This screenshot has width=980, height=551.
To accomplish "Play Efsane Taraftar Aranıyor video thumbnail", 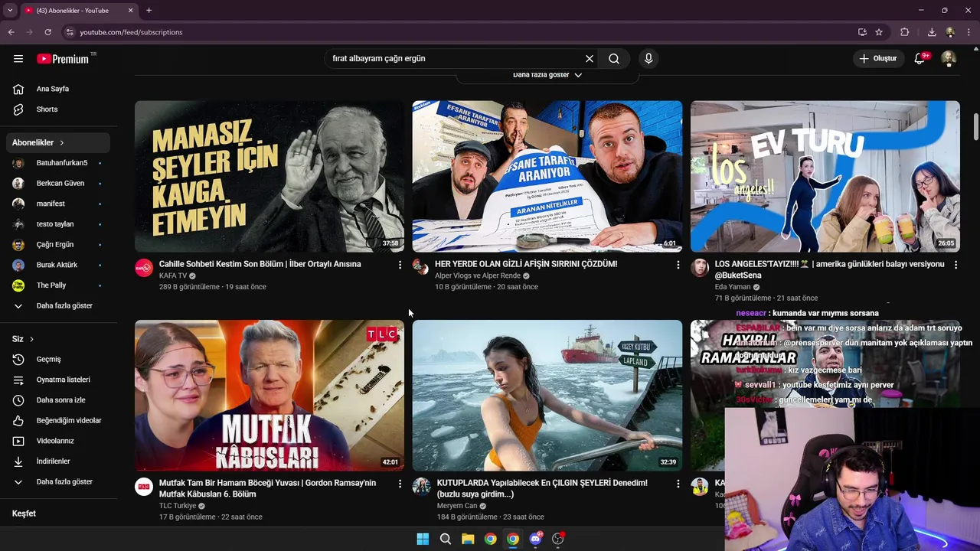I will click(547, 177).
